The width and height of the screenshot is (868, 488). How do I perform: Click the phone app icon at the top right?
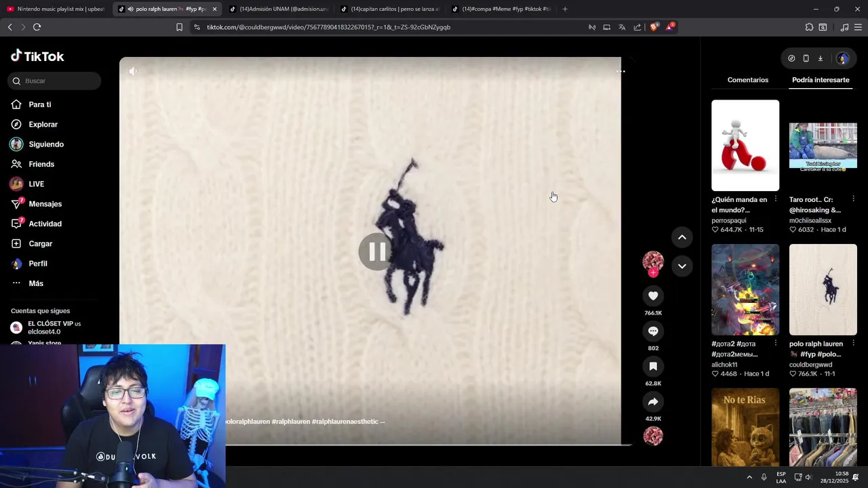click(x=806, y=58)
